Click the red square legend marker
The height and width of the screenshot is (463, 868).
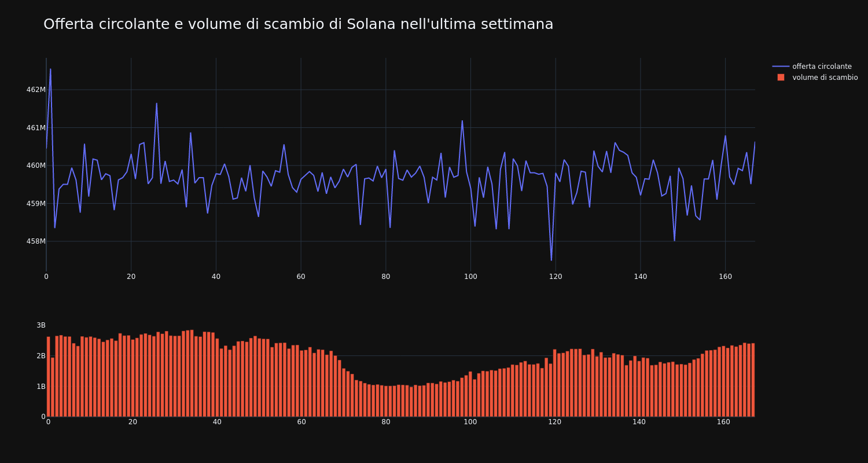pyautogui.click(x=781, y=78)
